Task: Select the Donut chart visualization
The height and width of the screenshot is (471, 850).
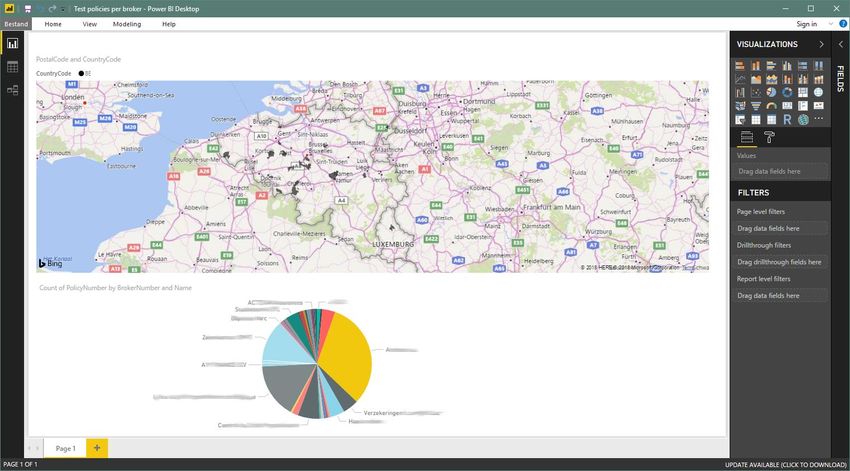Action: pos(787,93)
